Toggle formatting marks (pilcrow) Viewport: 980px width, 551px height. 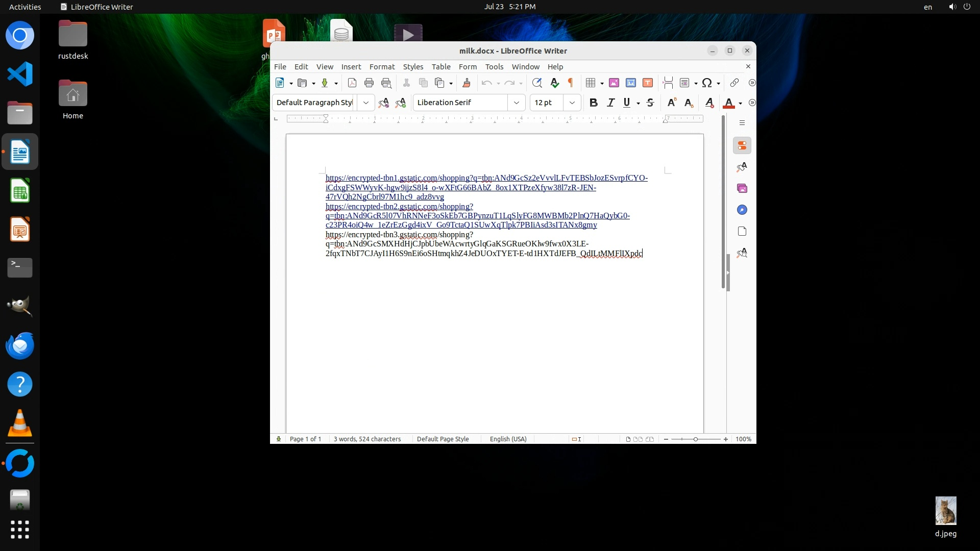pos(571,83)
